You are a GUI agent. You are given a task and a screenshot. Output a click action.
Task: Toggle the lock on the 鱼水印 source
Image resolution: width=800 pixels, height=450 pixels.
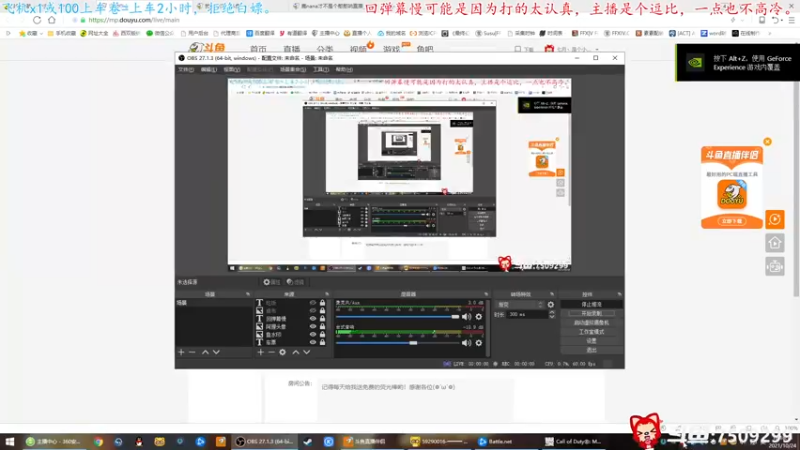coord(322,335)
